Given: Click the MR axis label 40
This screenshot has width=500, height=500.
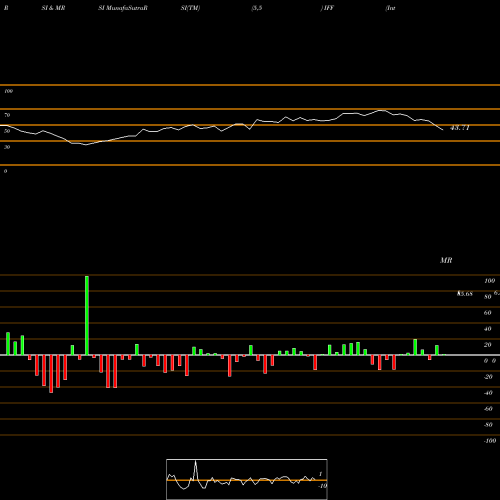Looking at the screenshot, I should coord(488,329).
